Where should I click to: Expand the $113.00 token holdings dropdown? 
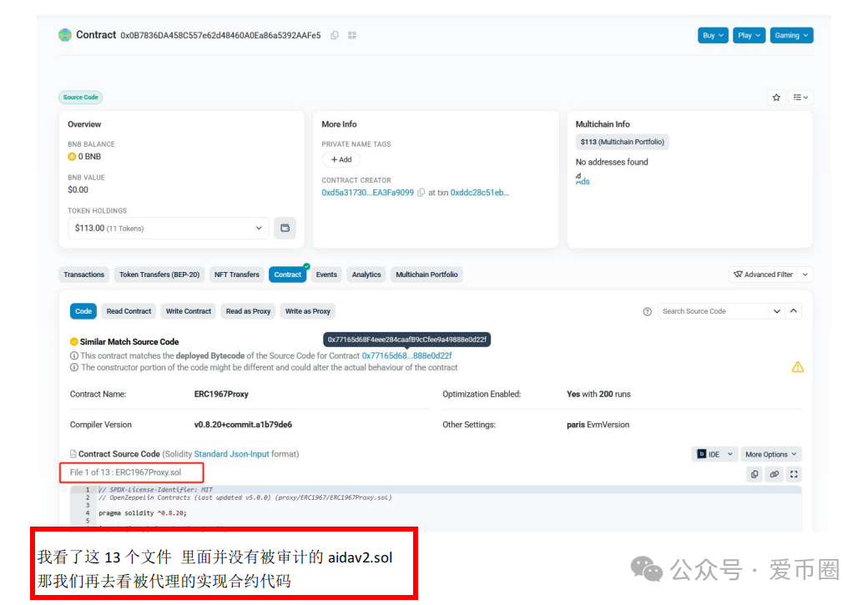tap(169, 228)
